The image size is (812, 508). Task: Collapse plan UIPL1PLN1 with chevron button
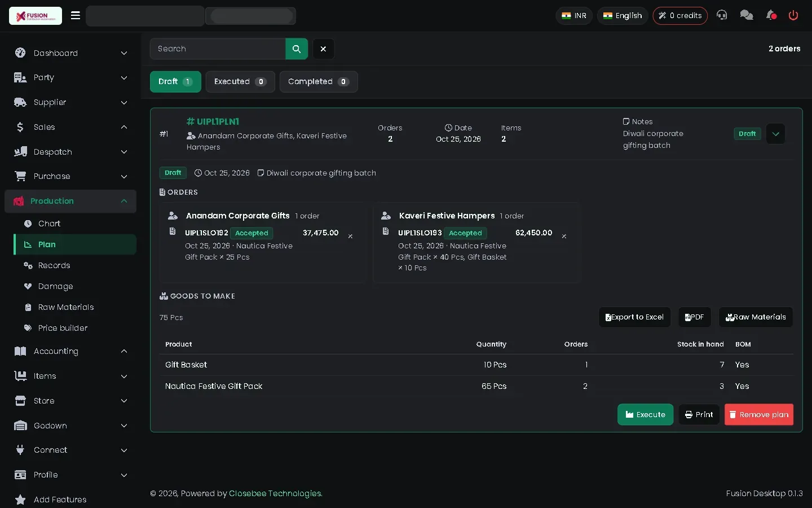[775, 134]
